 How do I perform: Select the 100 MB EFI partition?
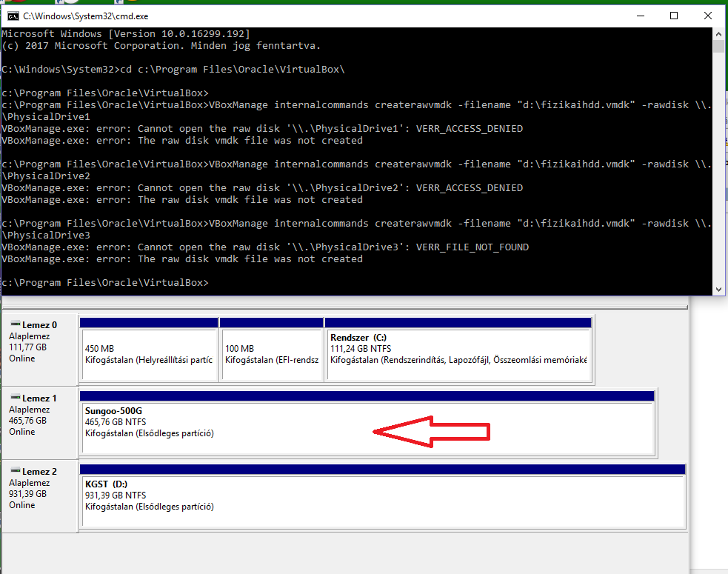click(x=272, y=350)
